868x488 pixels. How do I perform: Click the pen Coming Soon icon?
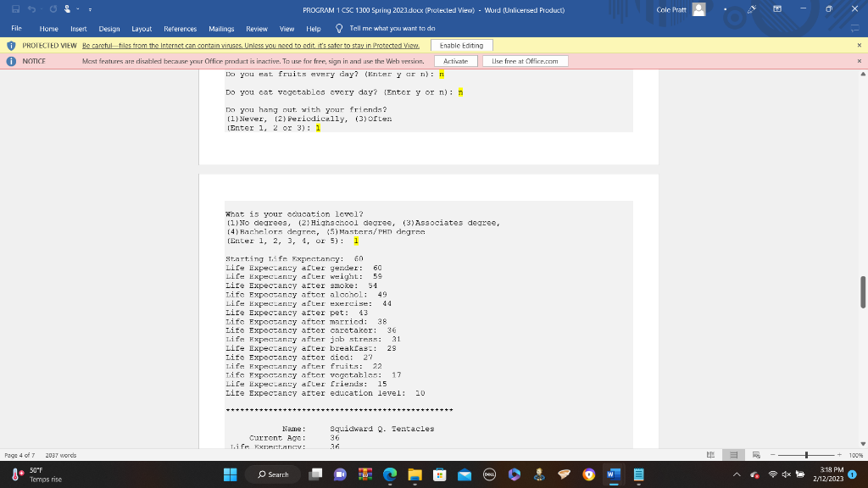pyautogui.click(x=752, y=9)
